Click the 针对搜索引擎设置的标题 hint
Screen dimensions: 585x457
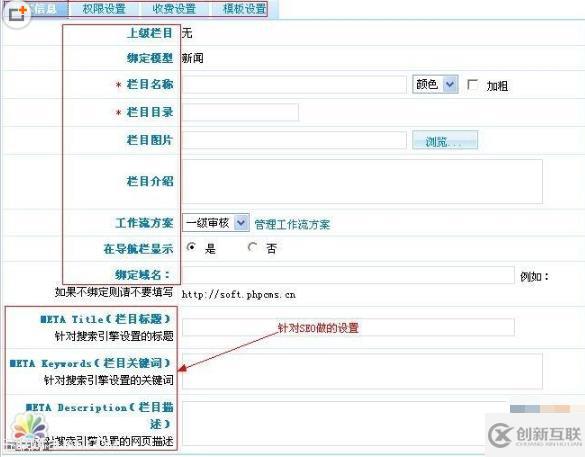(x=114, y=336)
